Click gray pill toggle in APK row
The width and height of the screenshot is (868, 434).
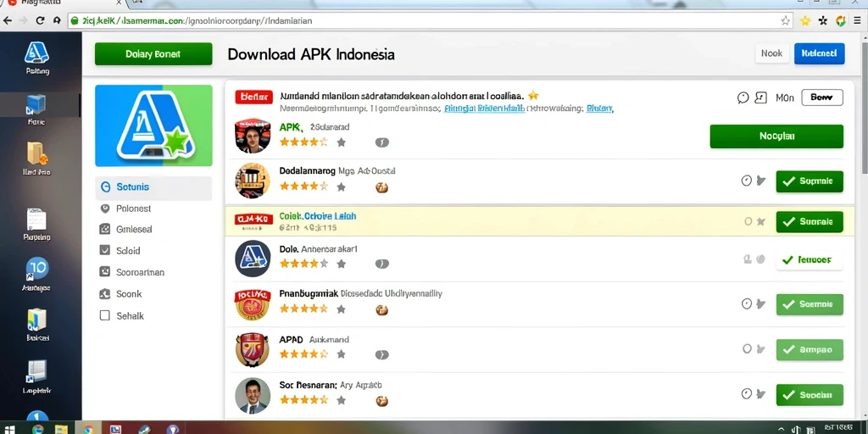pos(382,142)
